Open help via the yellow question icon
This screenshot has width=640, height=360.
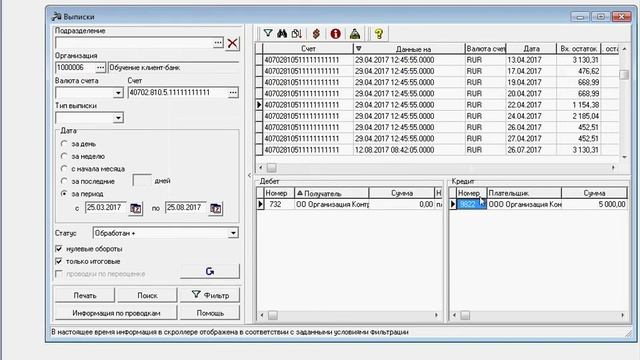coord(379,33)
